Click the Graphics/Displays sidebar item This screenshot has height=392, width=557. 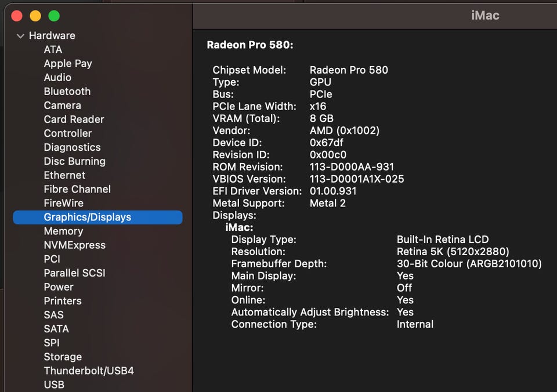click(88, 217)
